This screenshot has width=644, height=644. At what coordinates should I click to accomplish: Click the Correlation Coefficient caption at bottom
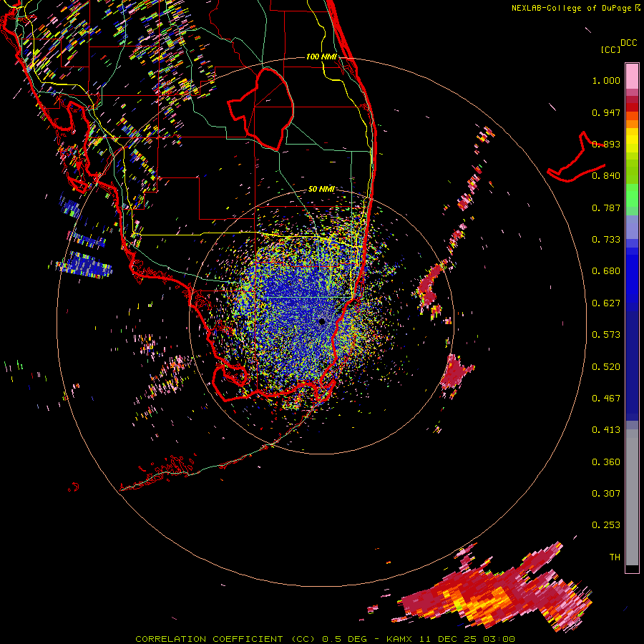[x=325, y=639]
